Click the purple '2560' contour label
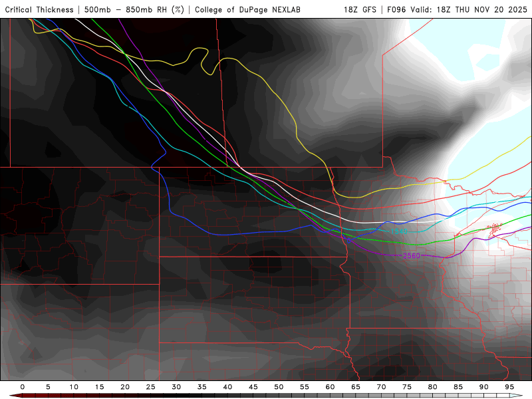 pyautogui.click(x=411, y=255)
